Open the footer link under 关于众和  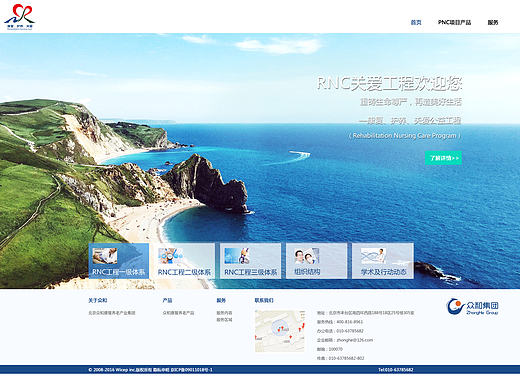112,313
